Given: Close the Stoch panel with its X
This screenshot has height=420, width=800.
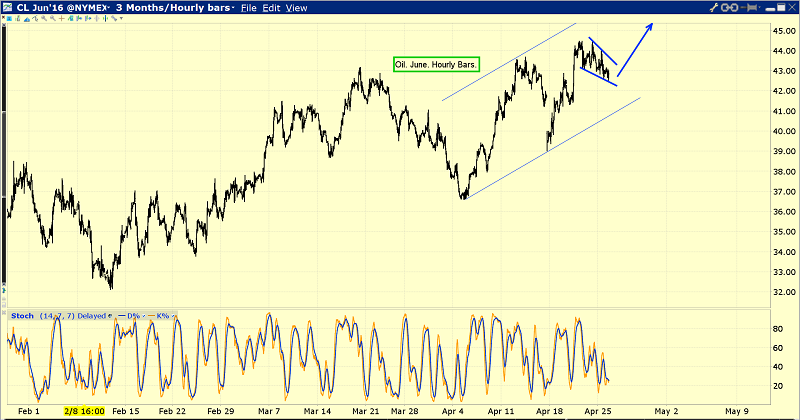Looking at the screenshot, I should [4, 313].
